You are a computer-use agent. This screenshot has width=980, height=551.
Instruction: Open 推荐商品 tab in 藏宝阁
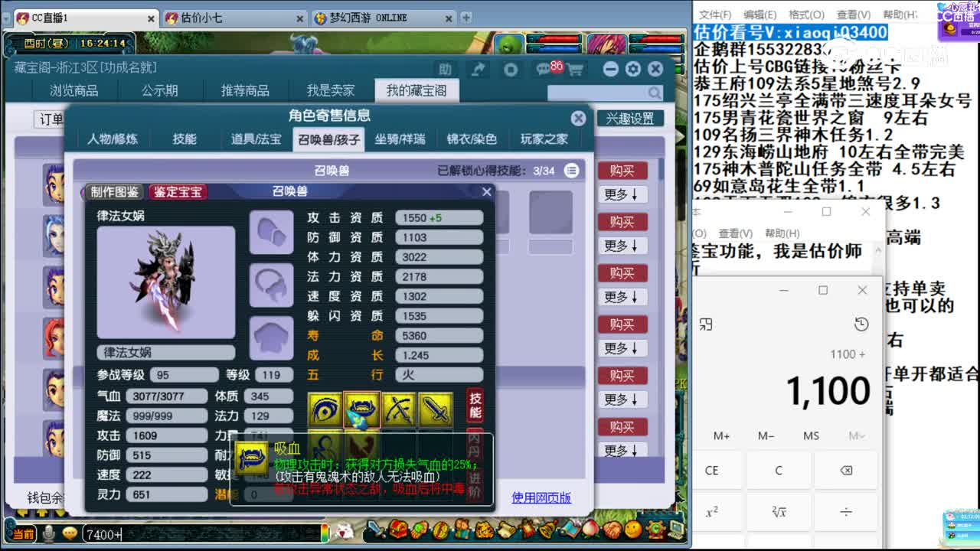(245, 90)
